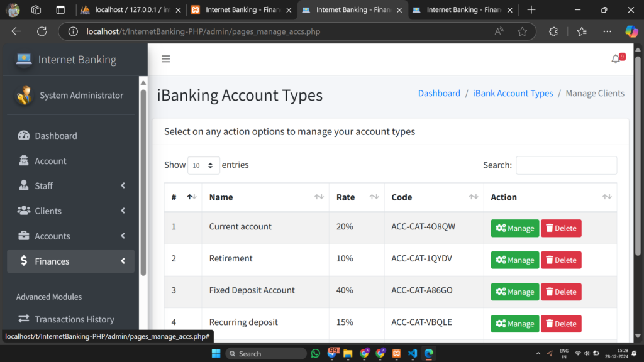Viewport: 644px width, 362px height.
Task: Go back in browser history
Action: point(16,31)
